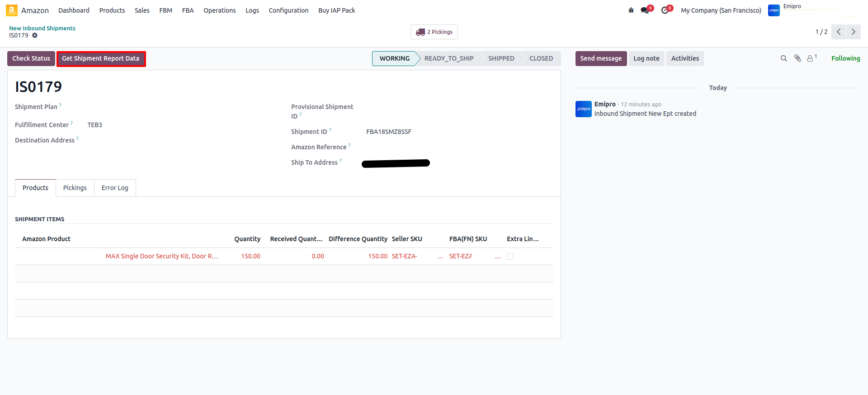Switch to the Error Log tab
Image resolution: width=868 pixels, height=395 pixels.
pos(115,188)
